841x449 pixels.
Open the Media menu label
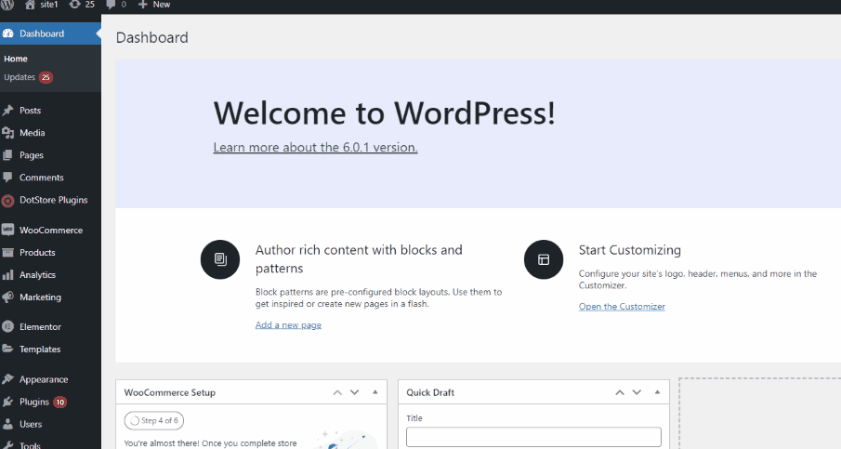[32, 133]
